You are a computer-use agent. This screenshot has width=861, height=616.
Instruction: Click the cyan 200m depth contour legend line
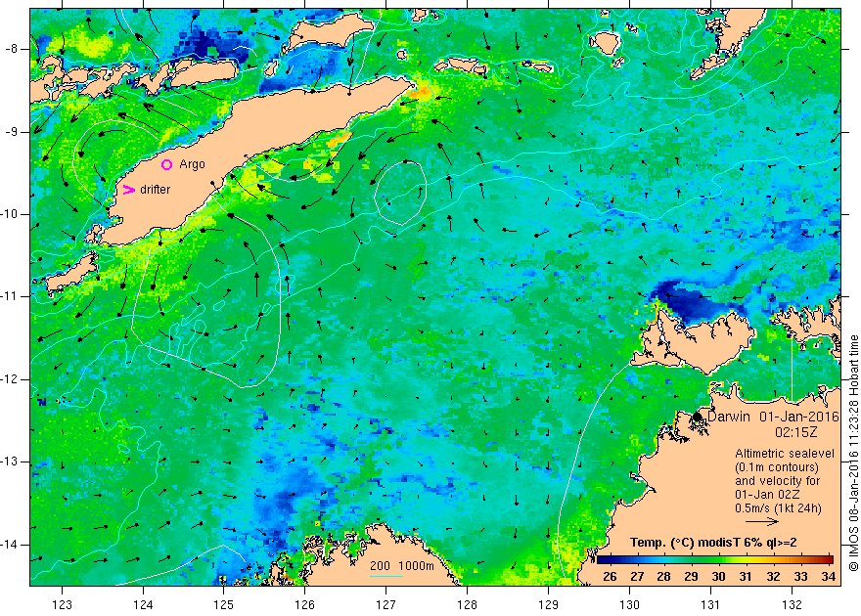[386, 576]
